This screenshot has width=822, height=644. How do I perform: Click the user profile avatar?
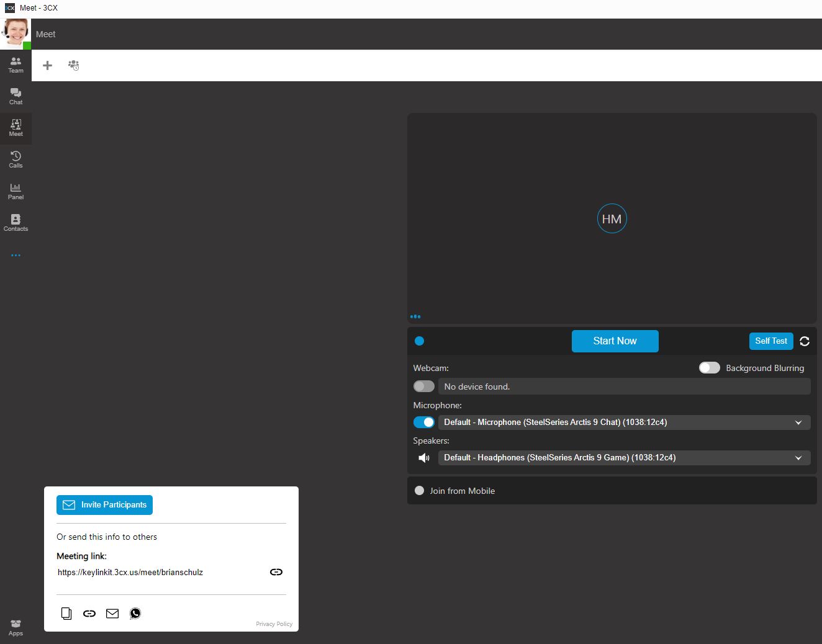pos(16,34)
